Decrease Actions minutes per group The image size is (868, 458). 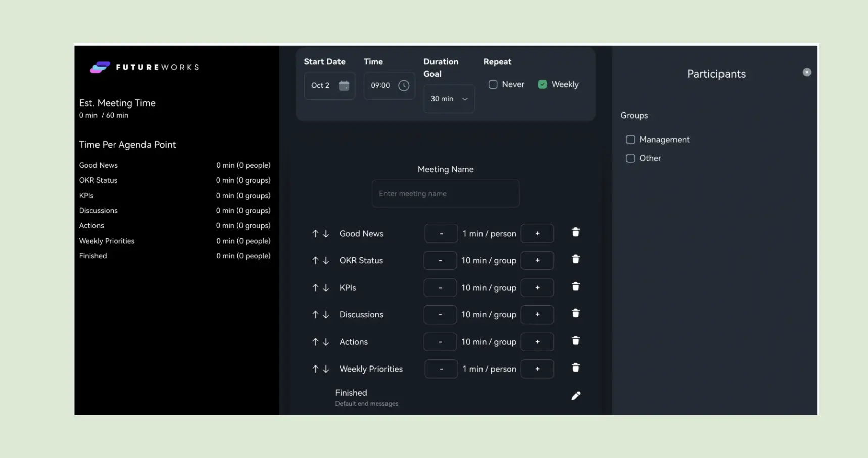pyautogui.click(x=440, y=342)
